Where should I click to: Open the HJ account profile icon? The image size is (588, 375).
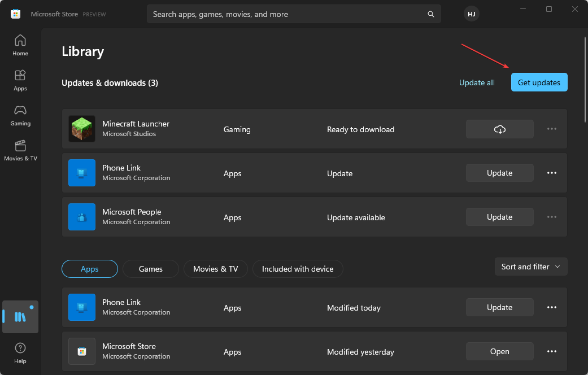pos(472,14)
